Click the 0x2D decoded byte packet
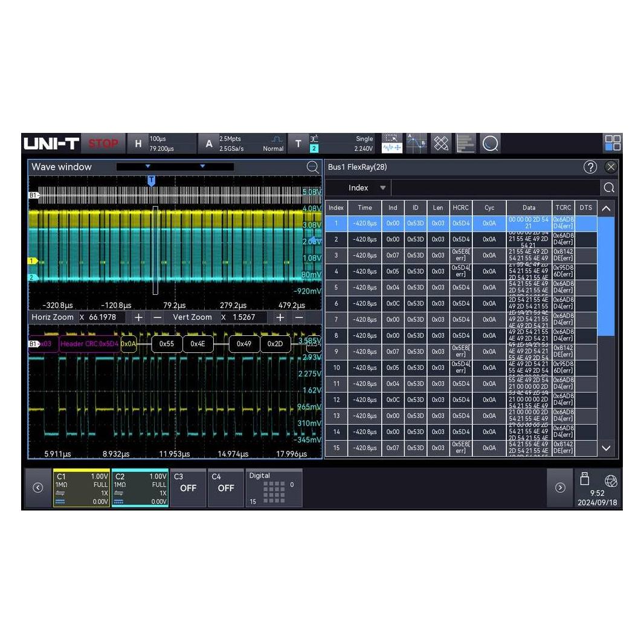Image resolution: width=644 pixels, height=644 pixels. click(x=275, y=344)
